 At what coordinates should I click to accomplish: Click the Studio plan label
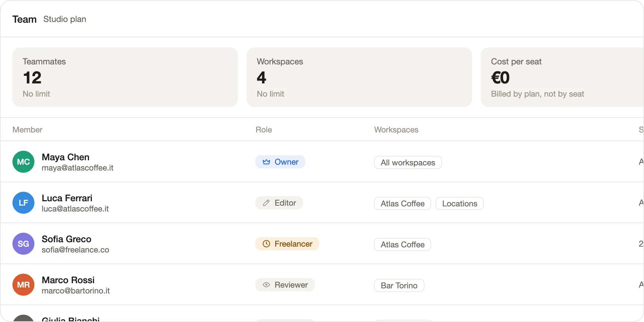65,19
